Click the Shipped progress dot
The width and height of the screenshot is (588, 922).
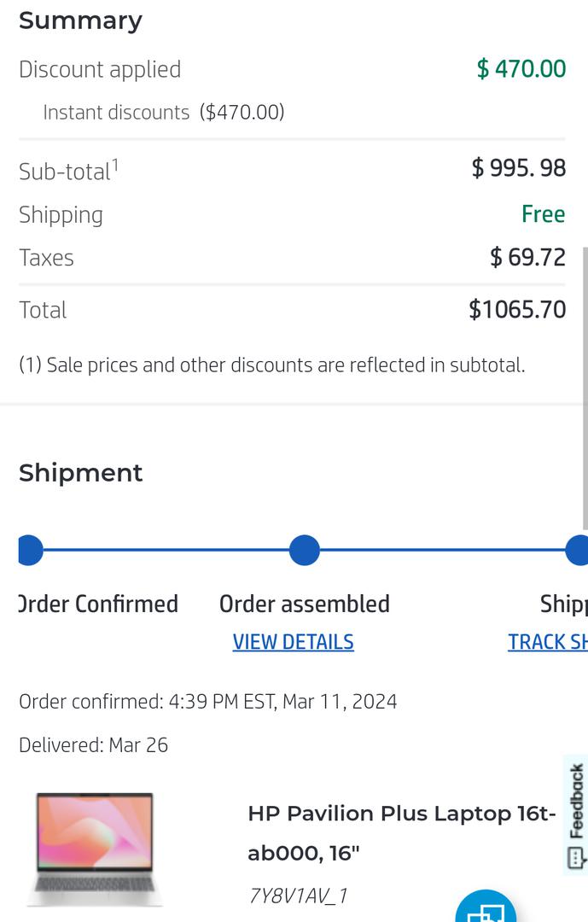(578, 551)
